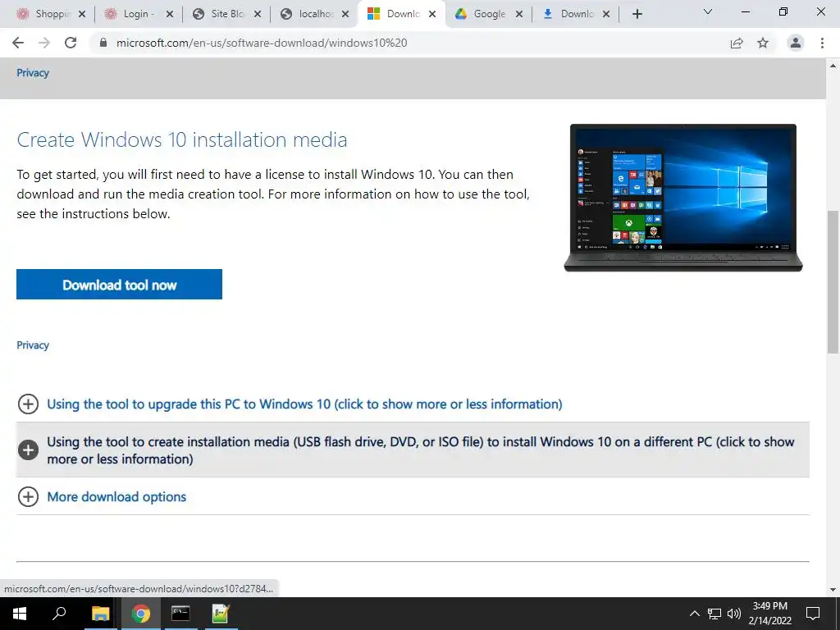
Task: Open 'Using the tool to upgrade this PC' link
Action: (x=304, y=404)
